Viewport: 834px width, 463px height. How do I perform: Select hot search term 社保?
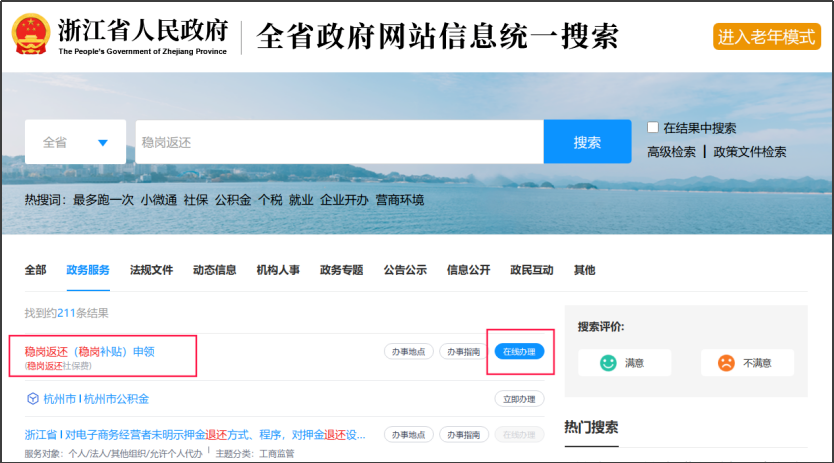pyautogui.click(x=196, y=200)
